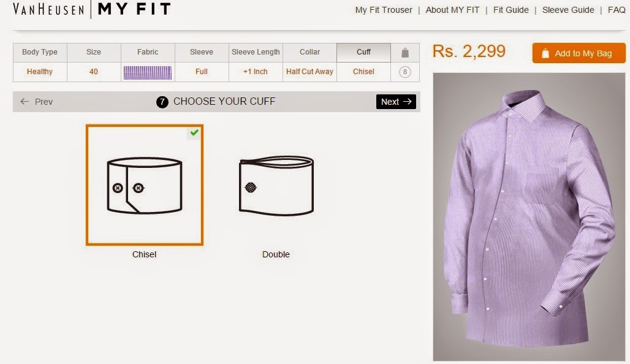Open the Fabric tab

(x=148, y=52)
